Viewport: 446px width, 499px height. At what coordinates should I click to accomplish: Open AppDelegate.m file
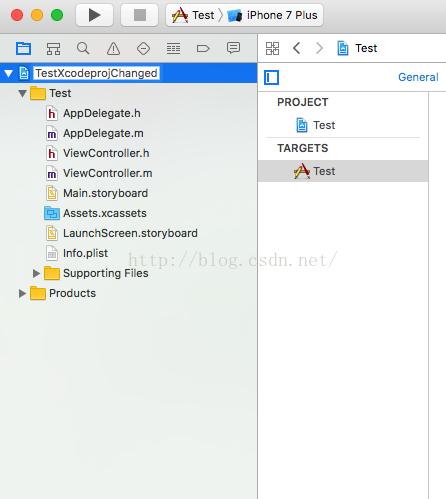pyautogui.click(x=103, y=133)
